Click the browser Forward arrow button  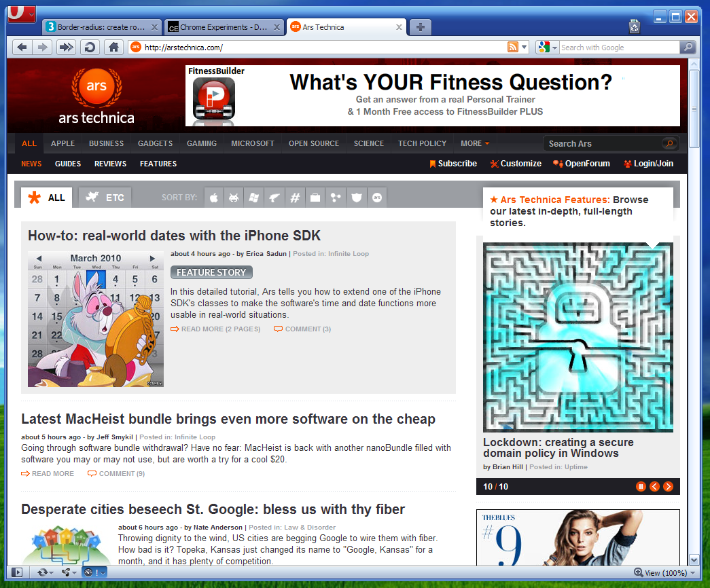click(x=43, y=47)
